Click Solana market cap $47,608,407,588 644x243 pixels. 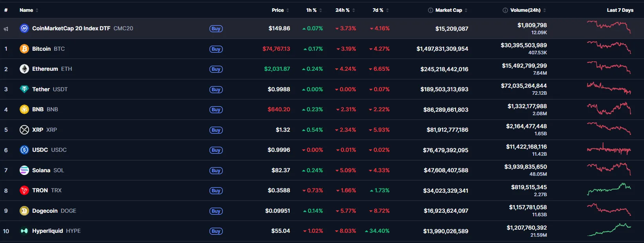tap(446, 170)
